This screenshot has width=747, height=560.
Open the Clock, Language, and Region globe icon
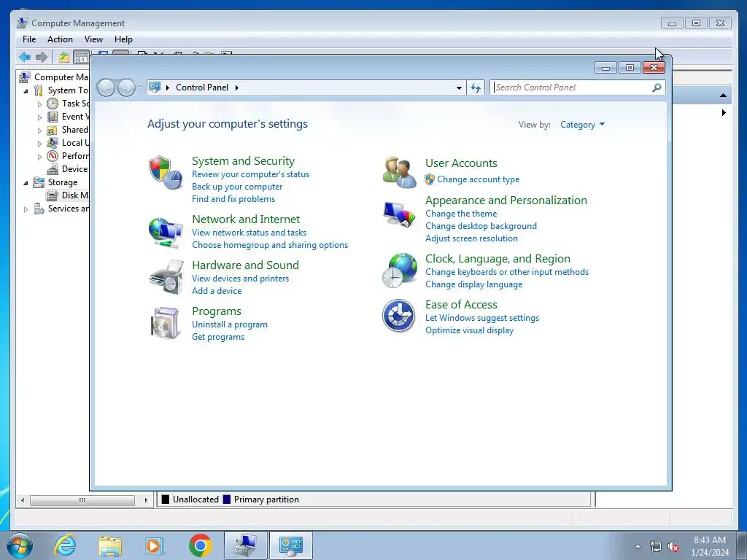coord(399,271)
